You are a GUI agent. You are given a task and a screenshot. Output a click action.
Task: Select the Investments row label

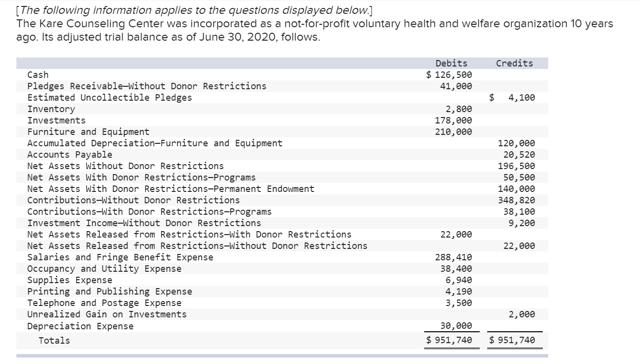click(56, 121)
